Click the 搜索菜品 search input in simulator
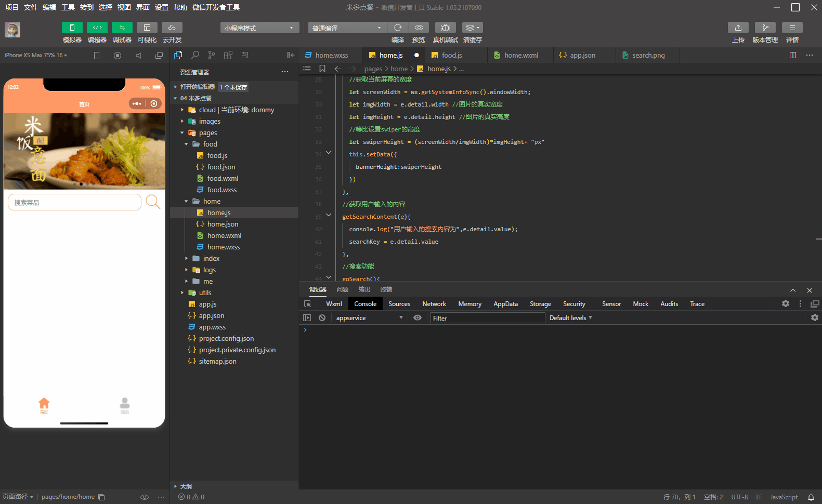The width and height of the screenshot is (822, 504). point(74,202)
